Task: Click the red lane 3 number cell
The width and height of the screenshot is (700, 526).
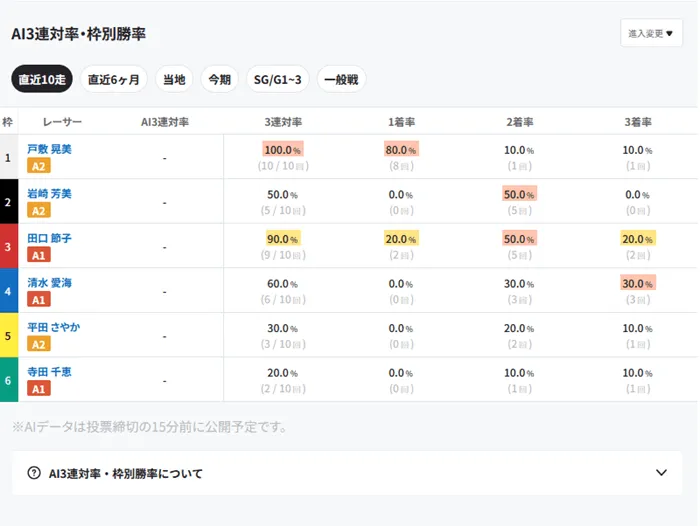Action: [8, 246]
